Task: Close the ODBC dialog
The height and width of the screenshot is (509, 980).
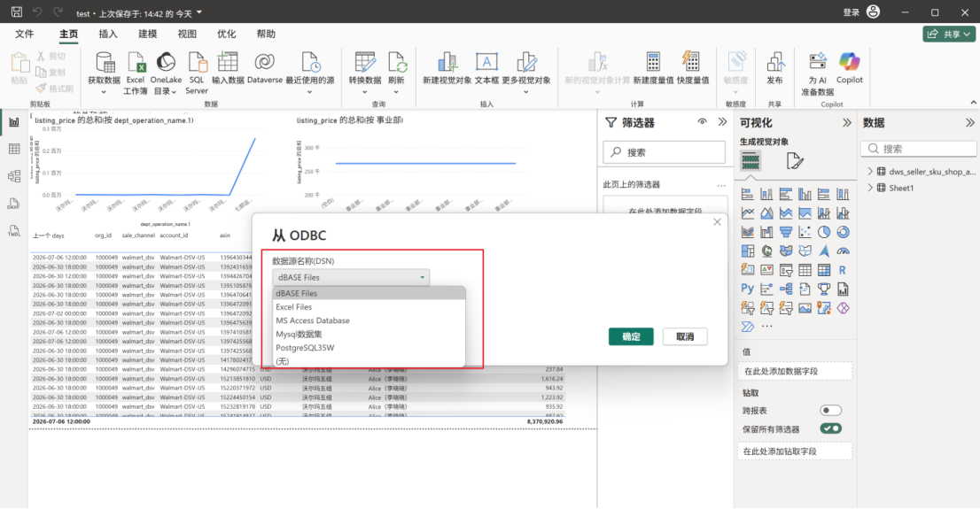Action: [x=717, y=221]
